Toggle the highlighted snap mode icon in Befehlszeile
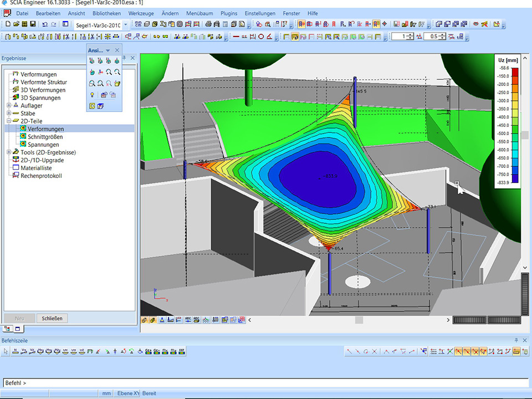This screenshot has width=532, height=399. [459, 351]
